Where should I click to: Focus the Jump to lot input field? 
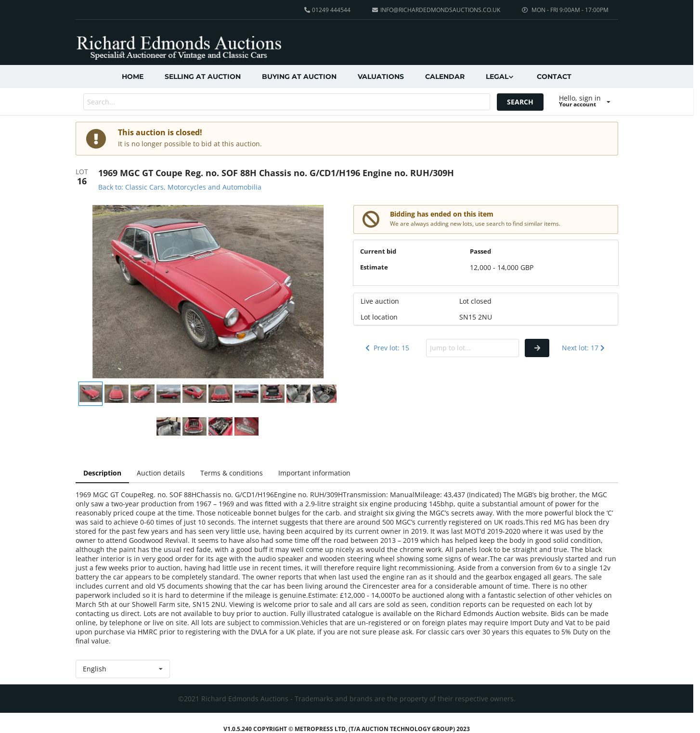pyautogui.click(x=472, y=348)
